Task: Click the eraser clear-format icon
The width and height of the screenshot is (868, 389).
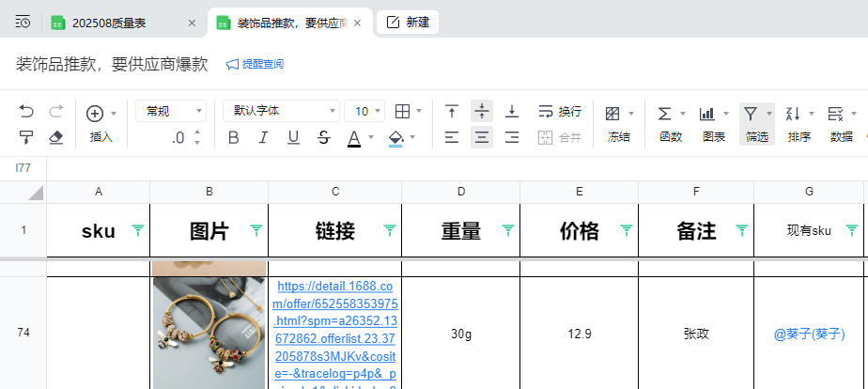Action: click(x=55, y=138)
